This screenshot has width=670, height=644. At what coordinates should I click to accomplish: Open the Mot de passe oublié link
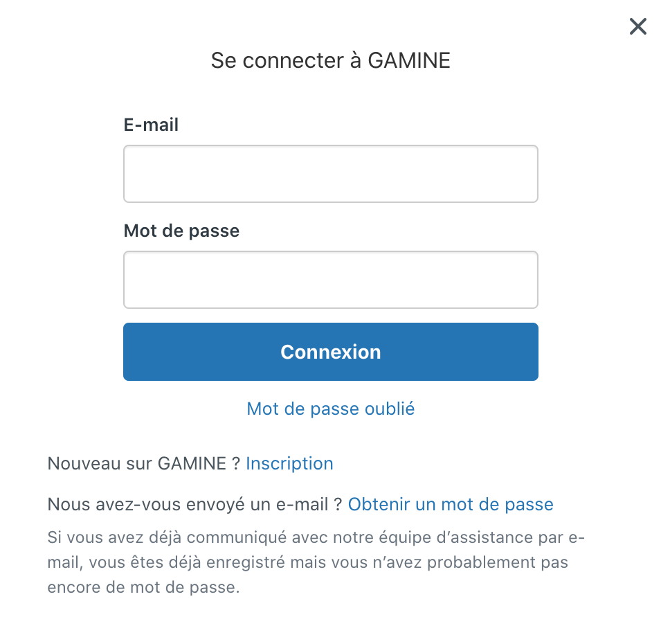click(330, 409)
